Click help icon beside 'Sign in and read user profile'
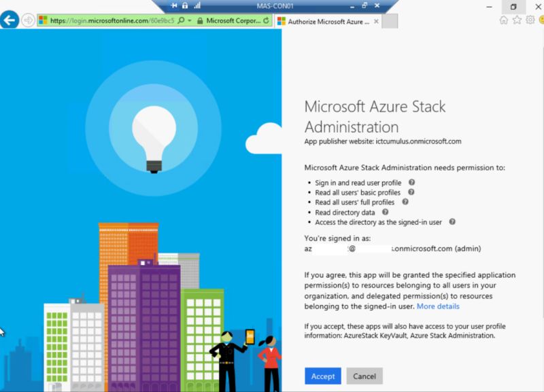The width and height of the screenshot is (544, 392). coord(411,182)
